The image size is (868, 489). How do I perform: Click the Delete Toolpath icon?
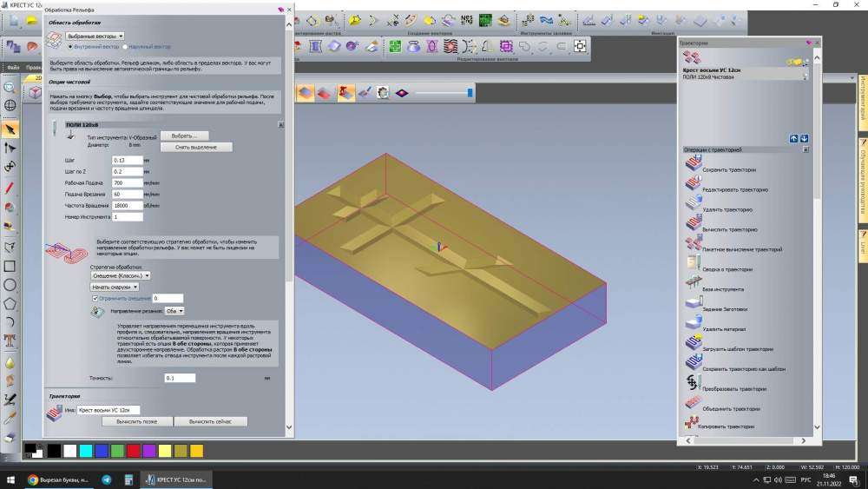[693, 205]
